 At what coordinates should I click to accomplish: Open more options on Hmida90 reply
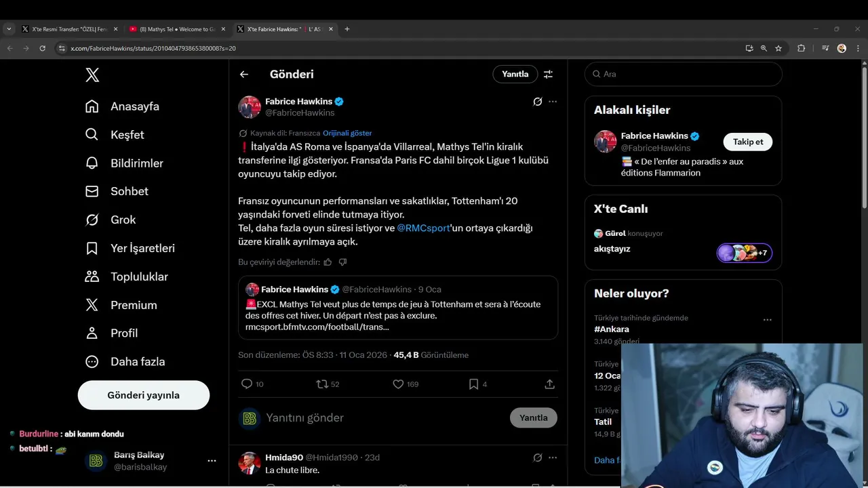pos(553,458)
